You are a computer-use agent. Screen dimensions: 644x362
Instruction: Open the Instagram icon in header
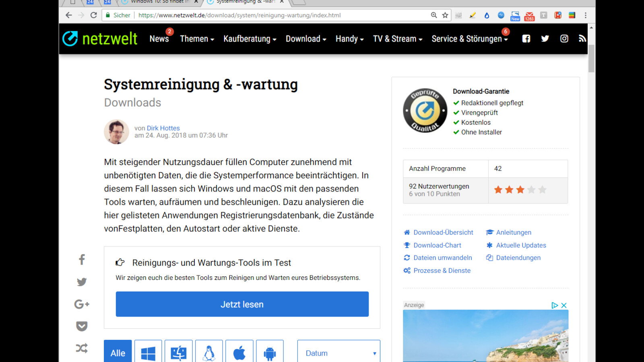coord(564,39)
